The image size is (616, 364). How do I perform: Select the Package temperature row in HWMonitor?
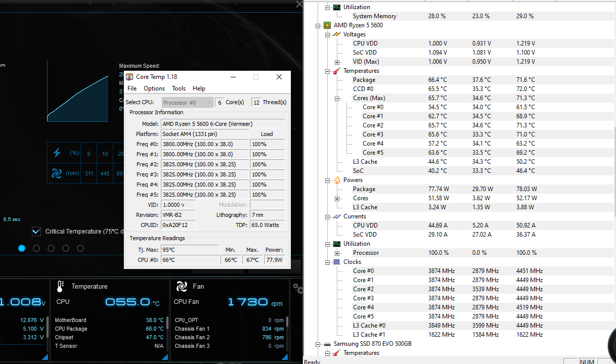coord(460,80)
